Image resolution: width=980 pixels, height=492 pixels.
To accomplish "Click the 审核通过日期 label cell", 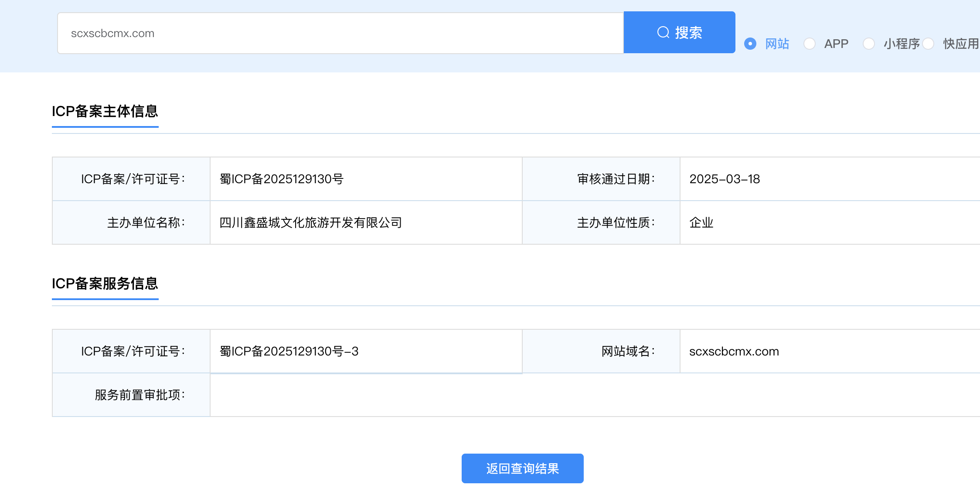I will coord(601,179).
